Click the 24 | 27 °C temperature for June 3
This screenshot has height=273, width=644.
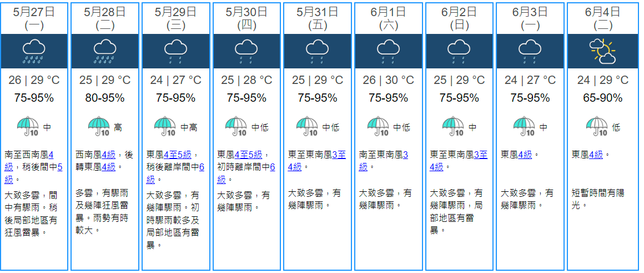pyautogui.click(x=530, y=80)
